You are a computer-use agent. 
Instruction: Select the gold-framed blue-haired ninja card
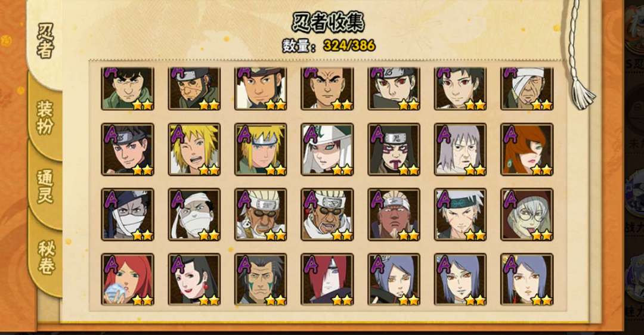(527, 279)
